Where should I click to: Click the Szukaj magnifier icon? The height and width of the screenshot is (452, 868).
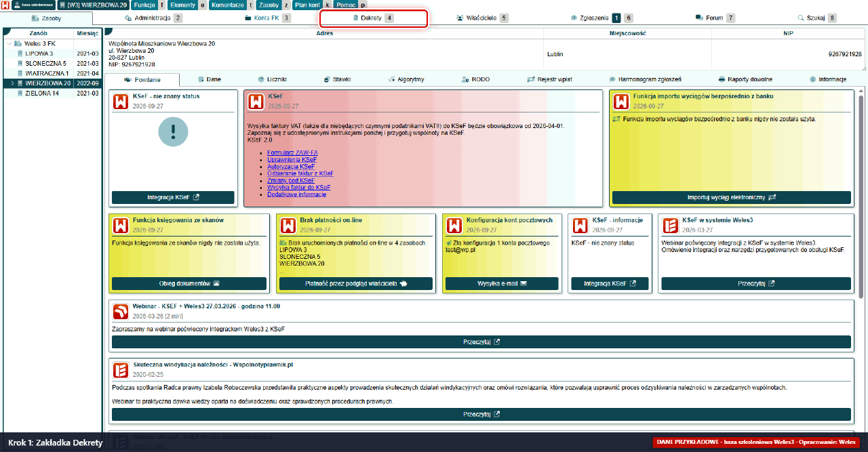click(x=802, y=18)
